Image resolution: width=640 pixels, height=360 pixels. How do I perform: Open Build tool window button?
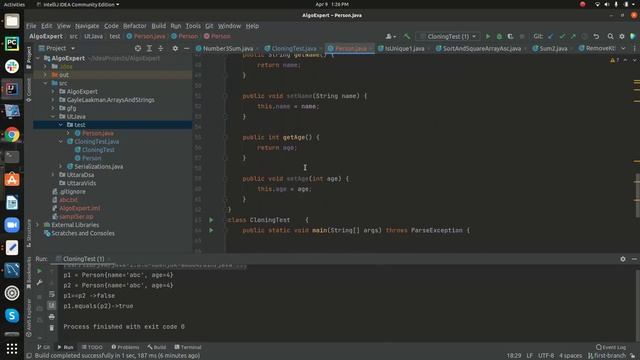click(x=157, y=347)
